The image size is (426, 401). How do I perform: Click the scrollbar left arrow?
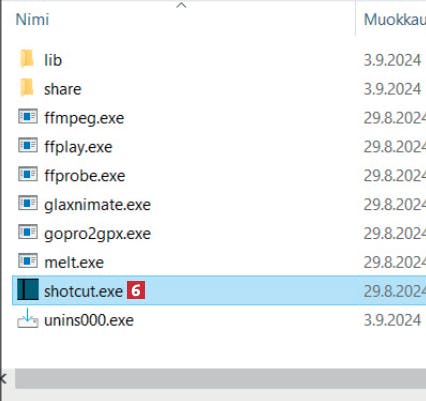(x=3, y=378)
